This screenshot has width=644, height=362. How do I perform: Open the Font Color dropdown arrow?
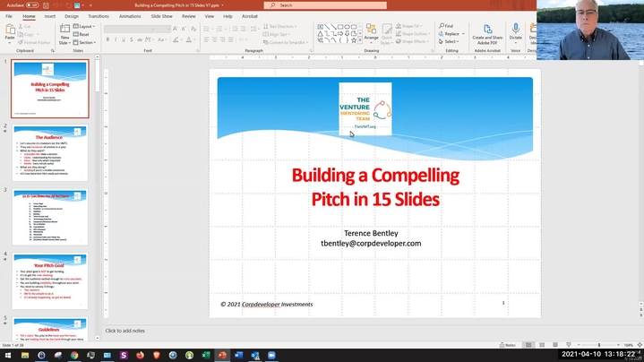(194, 39)
